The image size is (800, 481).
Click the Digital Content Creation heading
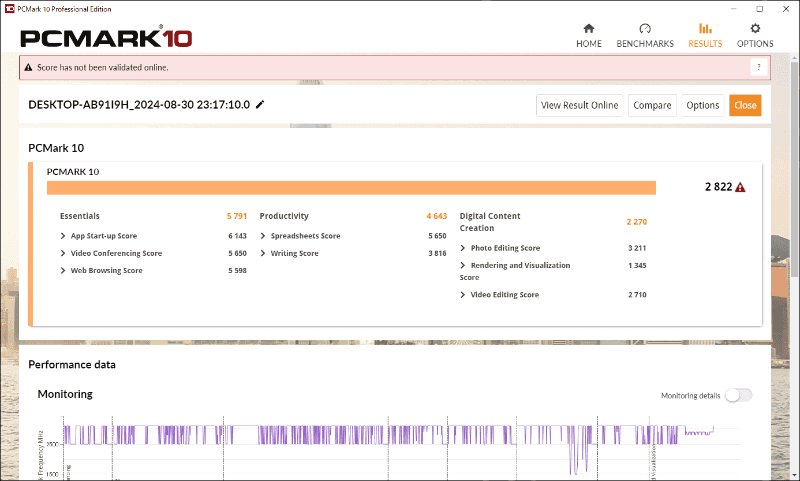pos(490,222)
